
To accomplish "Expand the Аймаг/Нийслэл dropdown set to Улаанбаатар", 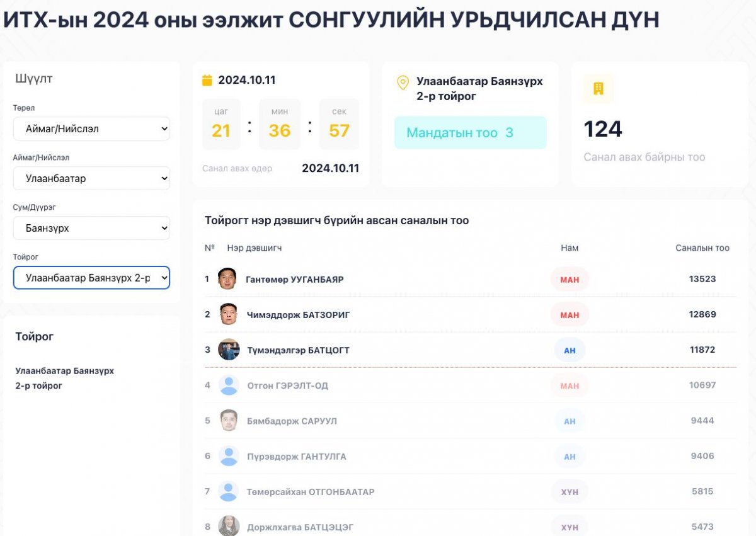I will (91, 178).
